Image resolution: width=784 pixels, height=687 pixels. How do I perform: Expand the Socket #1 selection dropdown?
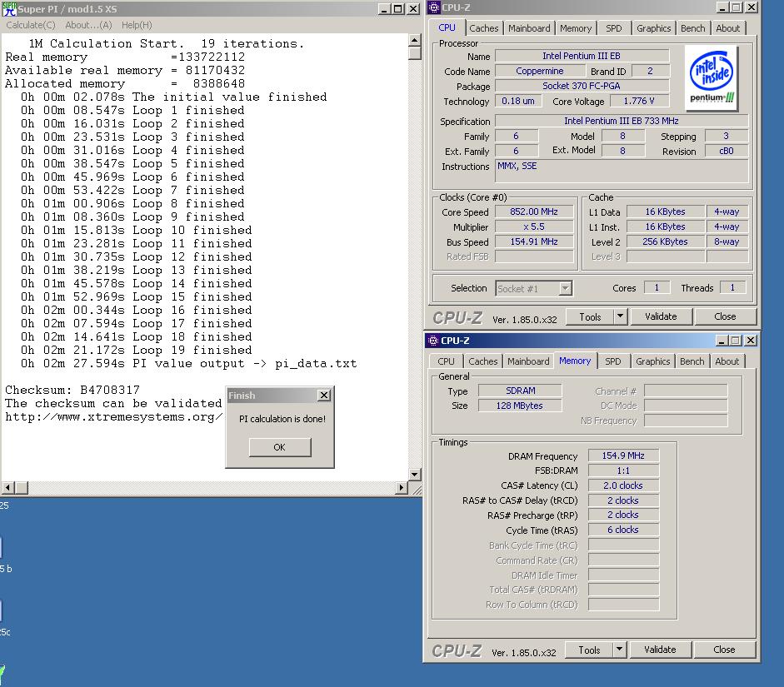565,289
